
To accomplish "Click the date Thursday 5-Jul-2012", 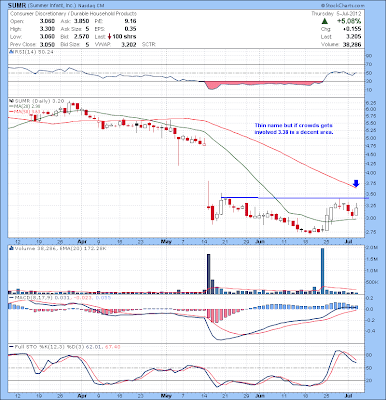I will tap(336, 14).
